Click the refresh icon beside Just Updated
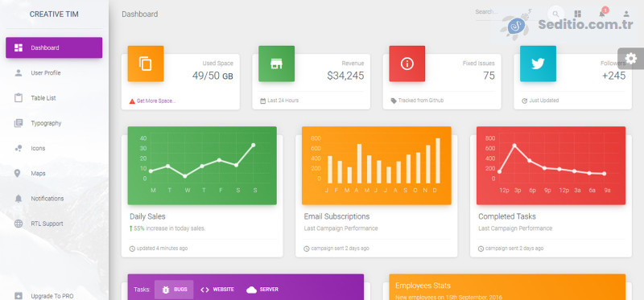644x300 pixels. pyautogui.click(x=525, y=101)
